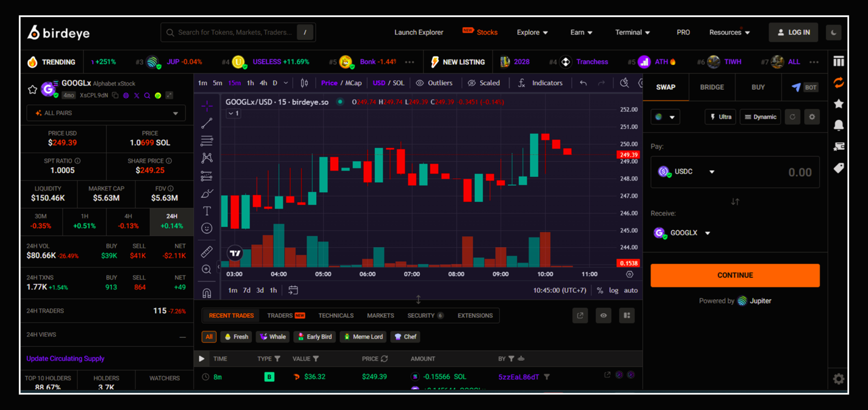Undo the last chart action

click(583, 83)
